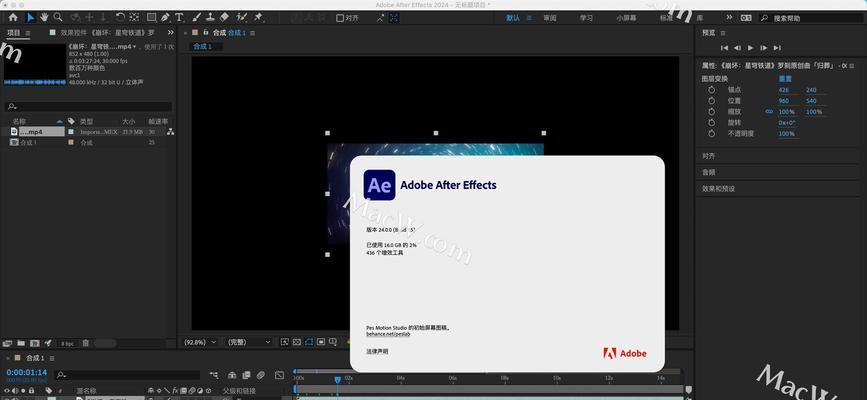Image resolution: width=867 pixels, height=400 pixels.
Task: Play the preview with play button
Action: click(750, 48)
